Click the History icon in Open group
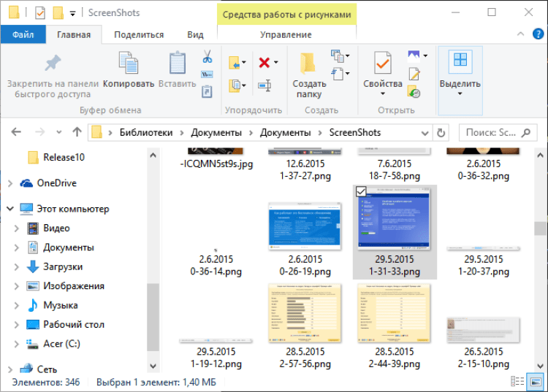This screenshot has width=548, height=392. pos(414,92)
